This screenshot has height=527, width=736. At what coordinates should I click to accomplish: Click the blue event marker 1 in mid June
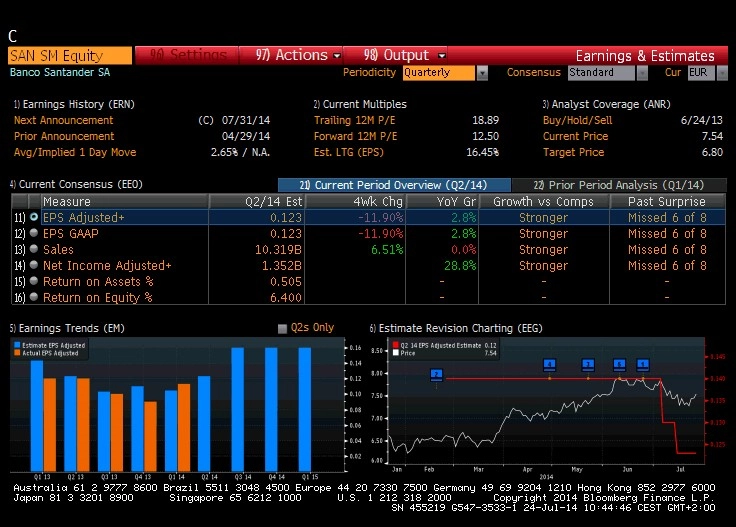[643, 364]
